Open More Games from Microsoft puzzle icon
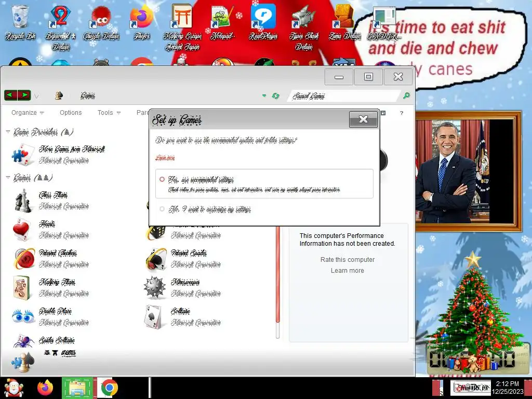Image resolution: width=532 pixels, height=399 pixels. [23, 155]
